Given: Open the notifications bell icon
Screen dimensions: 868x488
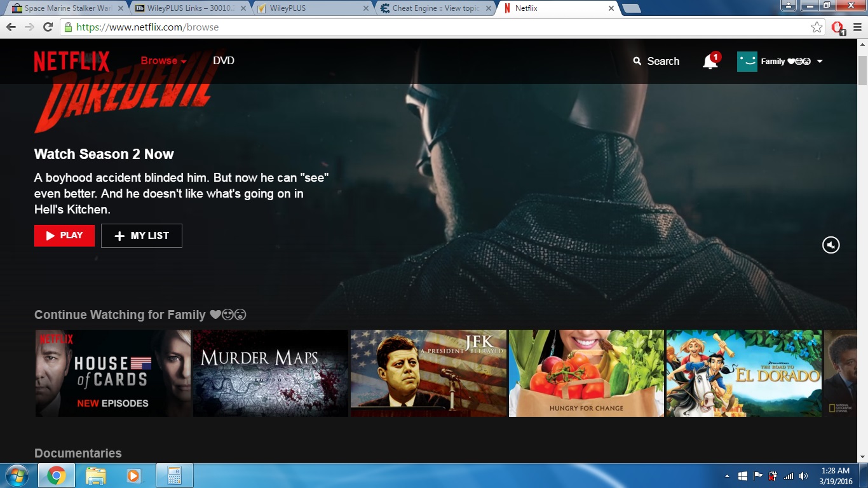Looking at the screenshot, I should pos(710,62).
